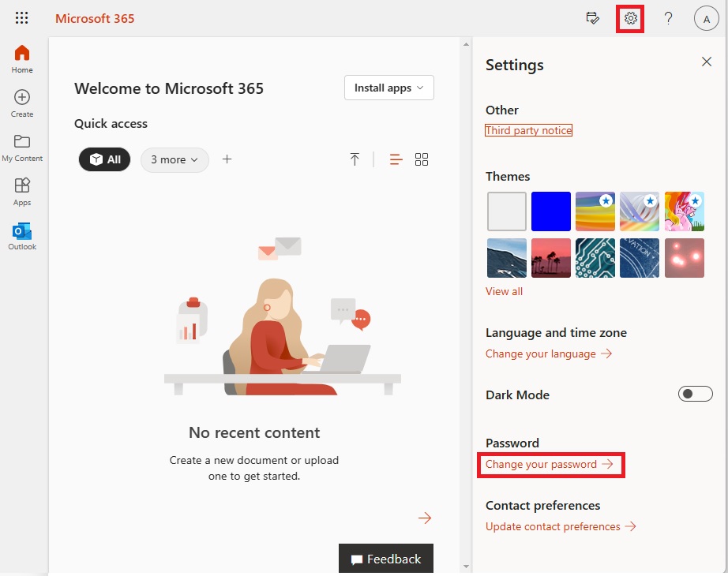Viewport: 728px width, 576px height.
Task: Choose the ribbon waves theme thumbnail
Action: [640, 211]
